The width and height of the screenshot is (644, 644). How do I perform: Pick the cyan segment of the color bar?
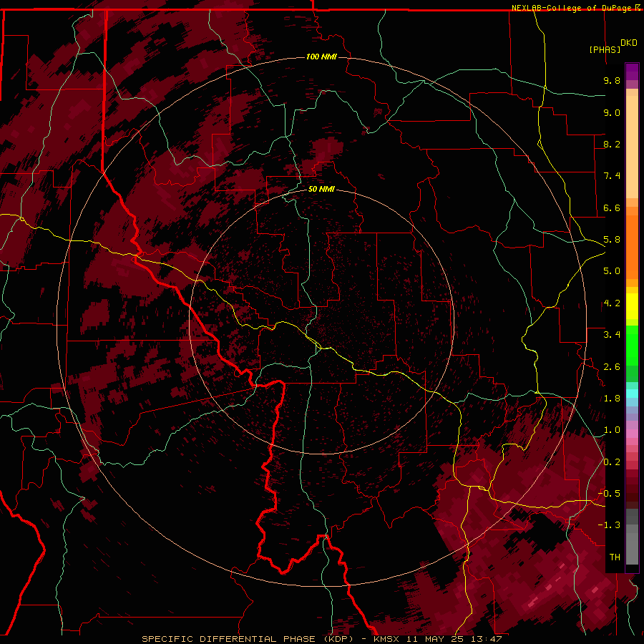pyautogui.click(x=632, y=394)
